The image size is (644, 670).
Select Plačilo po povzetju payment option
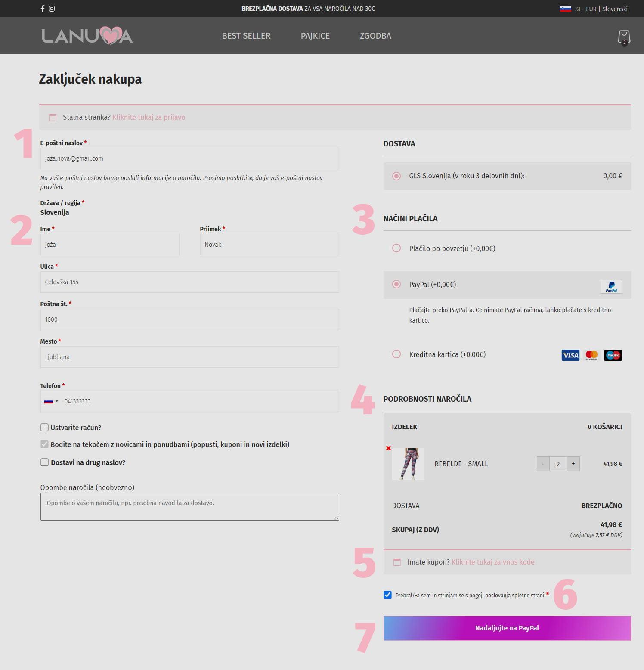pos(396,248)
